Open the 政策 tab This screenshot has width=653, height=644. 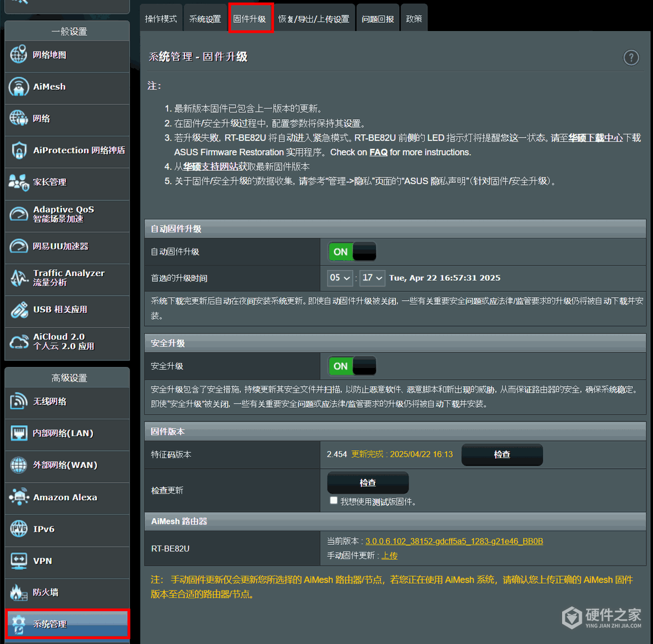[414, 19]
